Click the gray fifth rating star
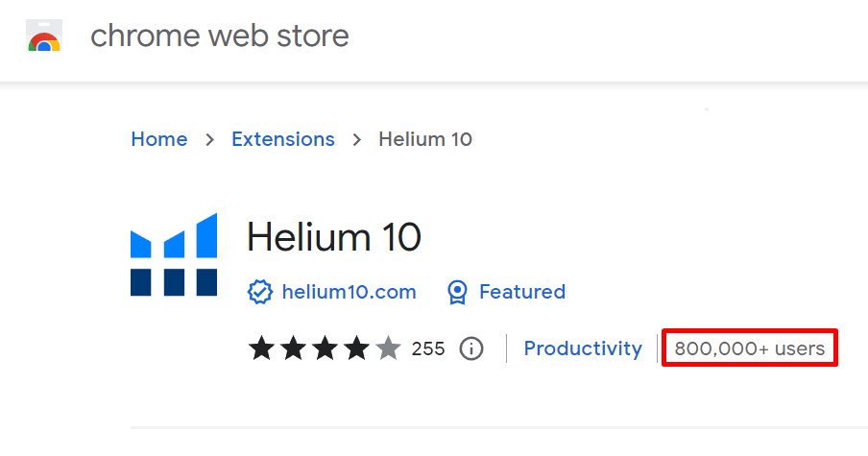The image size is (868, 456). click(388, 348)
